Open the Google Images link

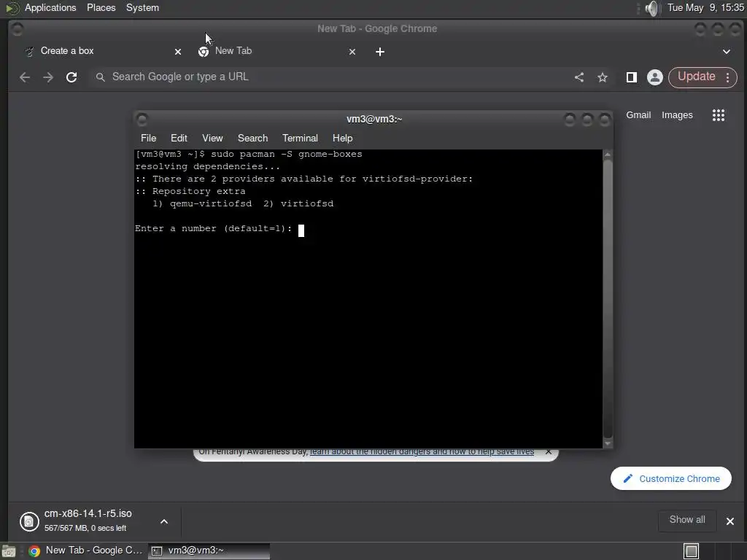pyautogui.click(x=677, y=115)
